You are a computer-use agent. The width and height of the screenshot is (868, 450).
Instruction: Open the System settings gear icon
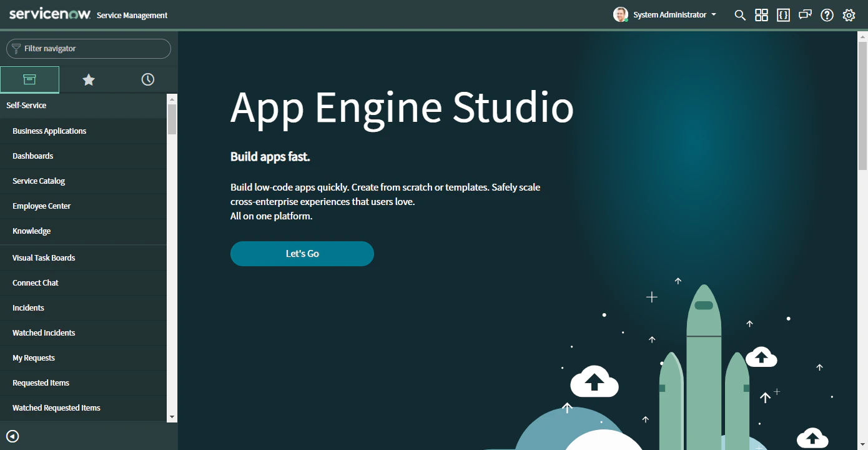click(849, 15)
